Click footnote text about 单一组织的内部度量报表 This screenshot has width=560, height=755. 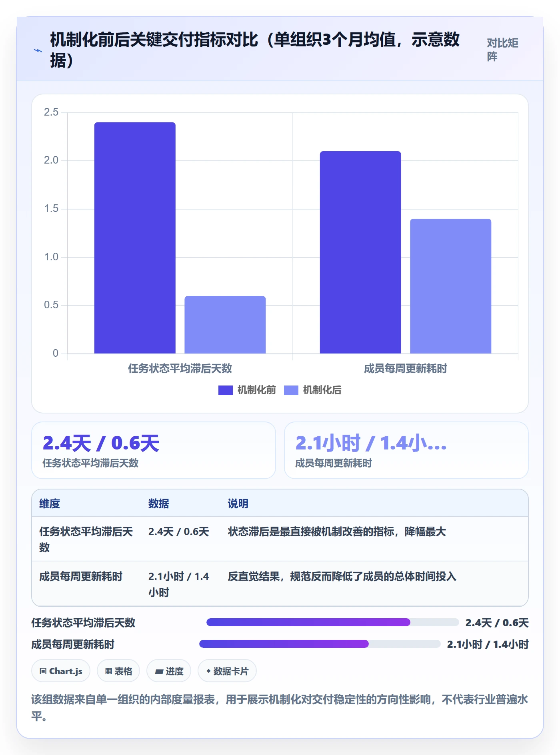(280, 707)
